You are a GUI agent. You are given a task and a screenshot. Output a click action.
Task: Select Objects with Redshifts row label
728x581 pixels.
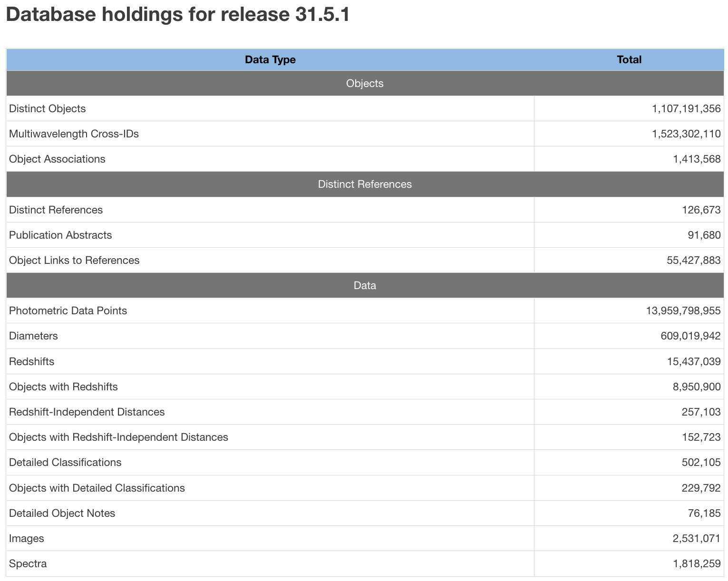click(x=63, y=387)
